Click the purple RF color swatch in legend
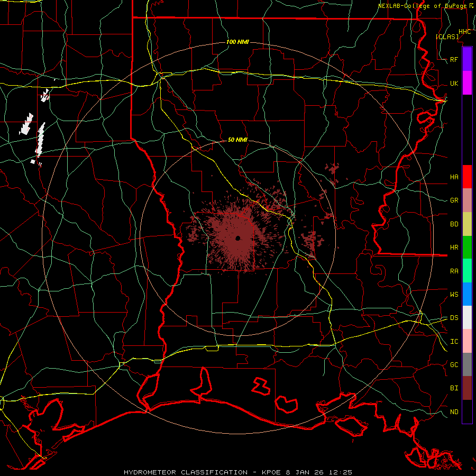The image size is (476, 476). pyautogui.click(x=467, y=59)
